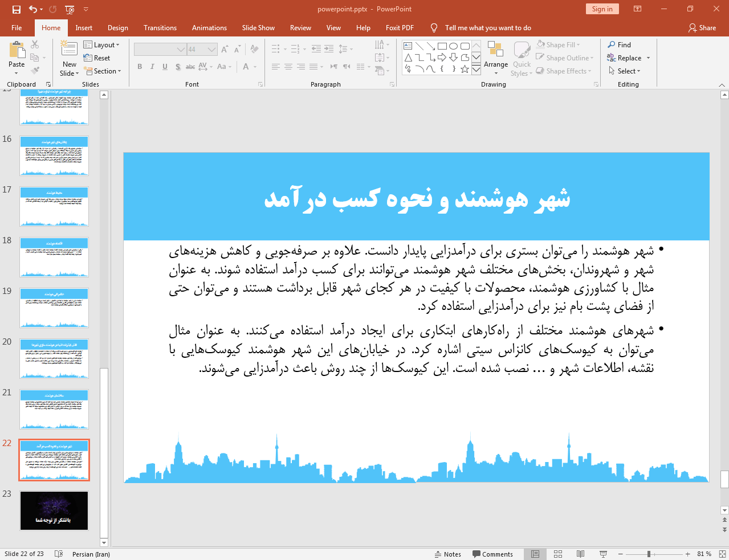The width and height of the screenshot is (729, 560).
Task: Open Quick Styles gallery
Action: (522, 59)
